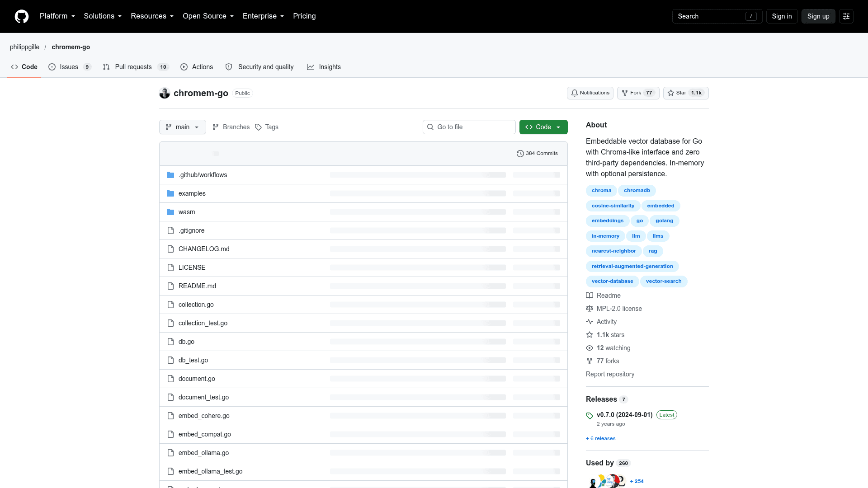Switch to the Pull requests tab
This screenshot has height=488, width=868.
(136, 67)
